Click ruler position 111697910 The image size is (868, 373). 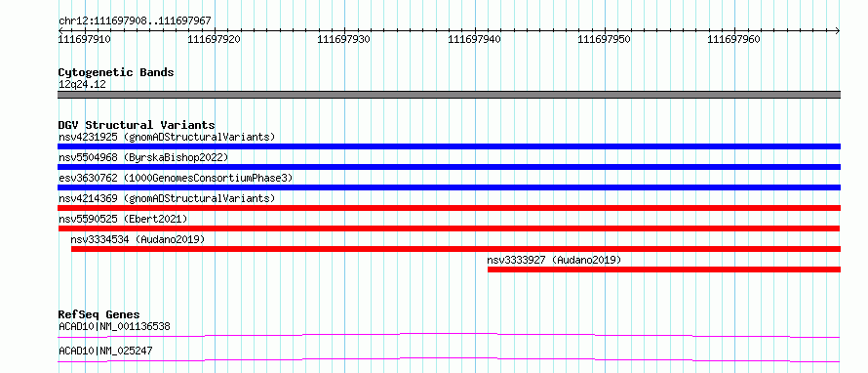pyautogui.click(x=84, y=40)
